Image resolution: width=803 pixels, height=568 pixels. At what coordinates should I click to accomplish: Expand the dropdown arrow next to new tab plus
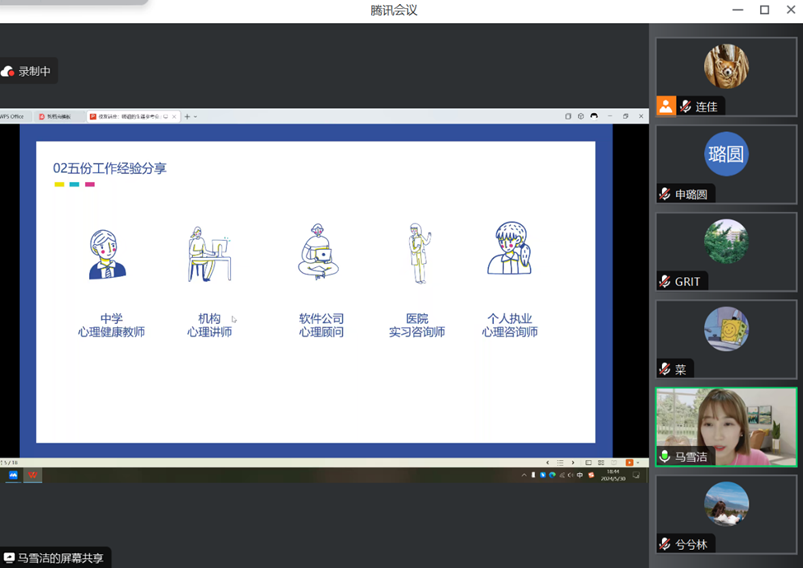tap(195, 116)
